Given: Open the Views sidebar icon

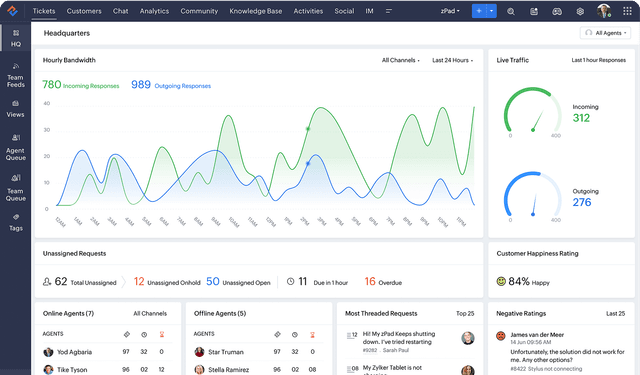Looking at the screenshot, I should point(16,109).
